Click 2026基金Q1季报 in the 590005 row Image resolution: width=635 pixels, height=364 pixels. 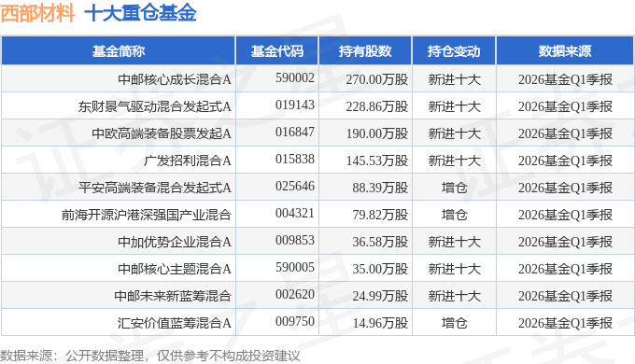click(565, 269)
